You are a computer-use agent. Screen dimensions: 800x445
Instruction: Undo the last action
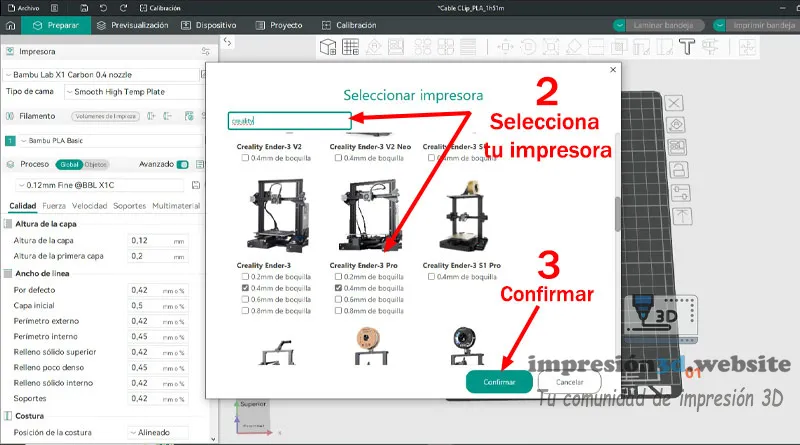(x=104, y=8)
